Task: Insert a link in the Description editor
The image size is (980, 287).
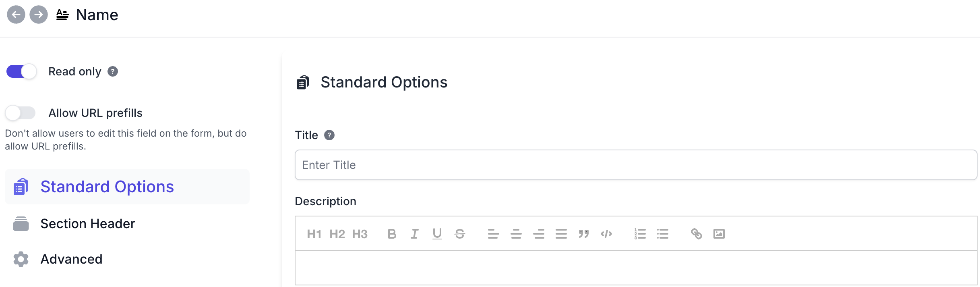Action: (697, 234)
